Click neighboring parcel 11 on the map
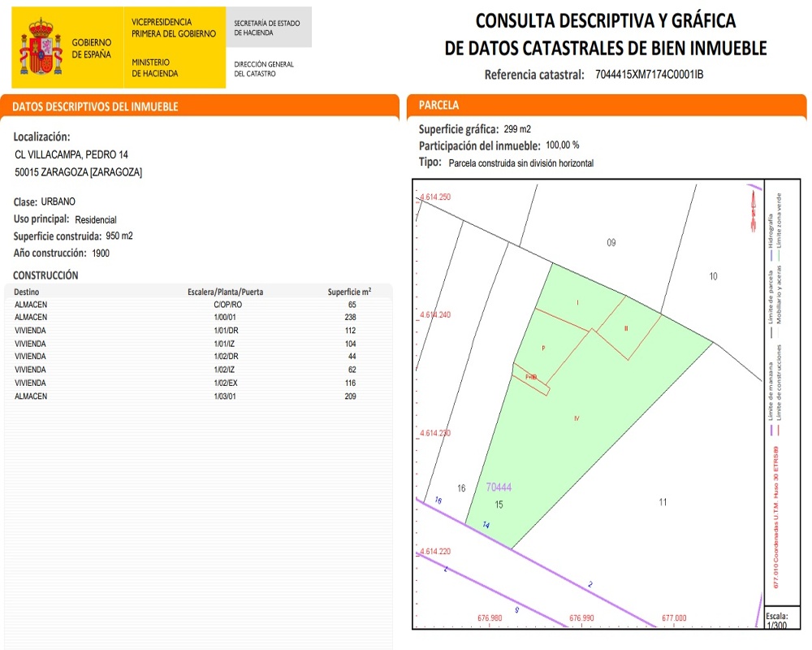The width and height of the screenshot is (812, 650). [663, 502]
